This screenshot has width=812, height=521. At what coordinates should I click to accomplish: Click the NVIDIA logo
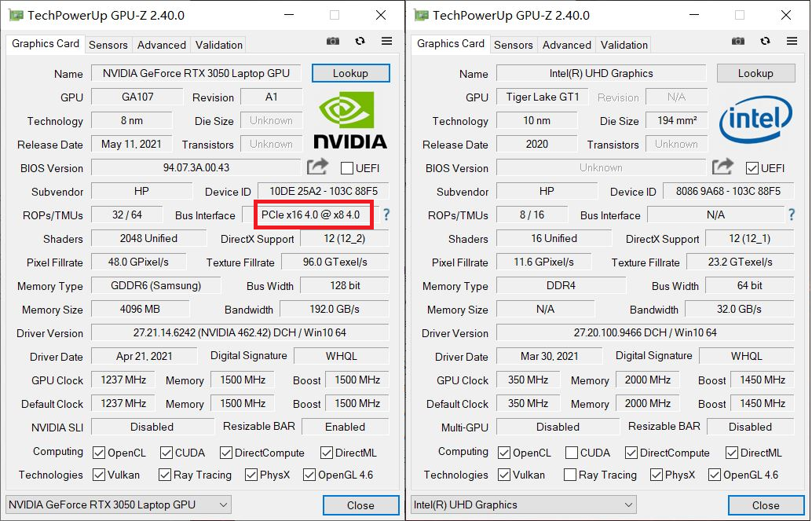point(350,120)
